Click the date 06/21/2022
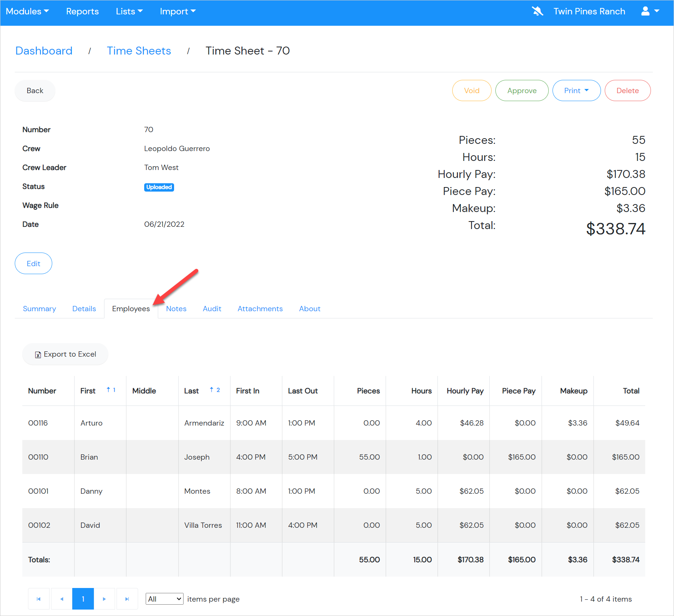The width and height of the screenshot is (674, 616). pos(164,224)
